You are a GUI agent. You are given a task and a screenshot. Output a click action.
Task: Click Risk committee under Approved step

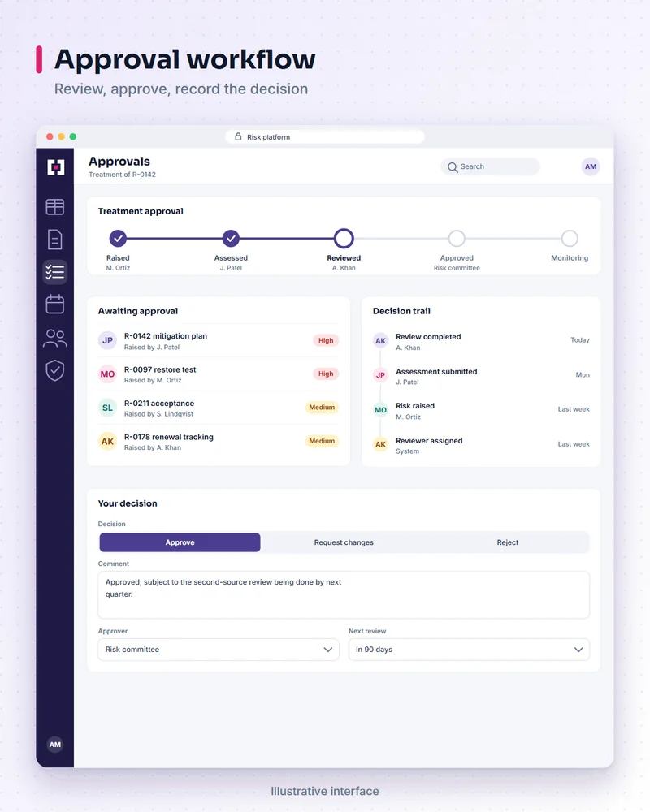tap(457, 268)
